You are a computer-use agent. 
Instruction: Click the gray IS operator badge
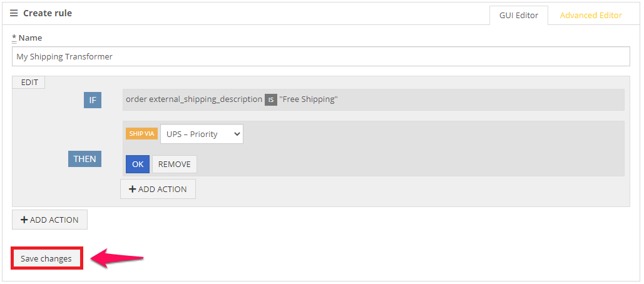pyautogui.click(x=270, y=99)
